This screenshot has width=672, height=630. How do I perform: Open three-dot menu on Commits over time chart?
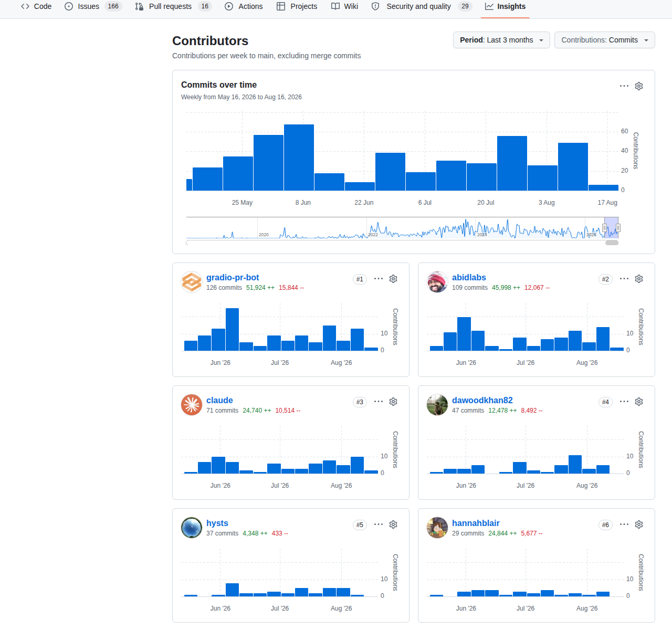(624, 86)
